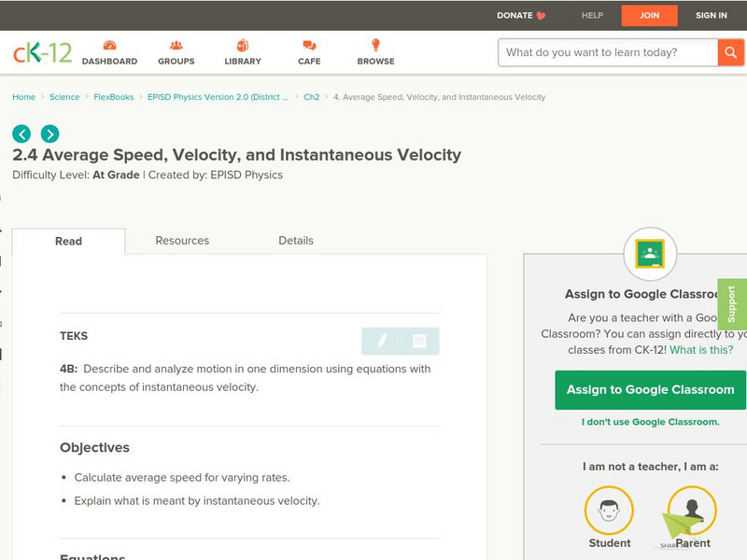Select the Student avatar icon
The image size is (747, 560).
pos(609,510)
